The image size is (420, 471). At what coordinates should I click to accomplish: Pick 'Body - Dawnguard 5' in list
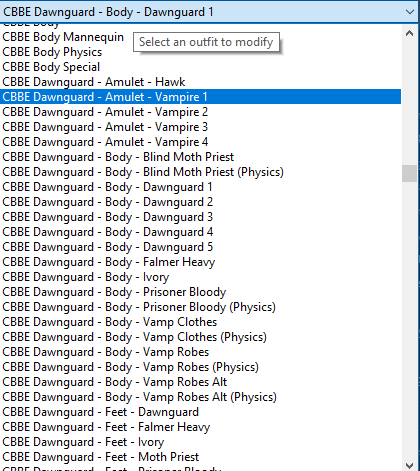click(x=200, y=247)
